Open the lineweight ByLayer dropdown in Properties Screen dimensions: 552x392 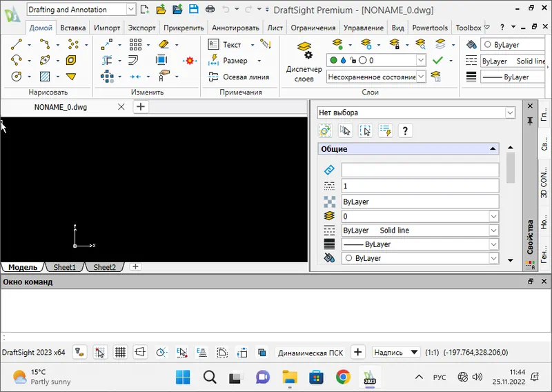[x=493, y=244]
